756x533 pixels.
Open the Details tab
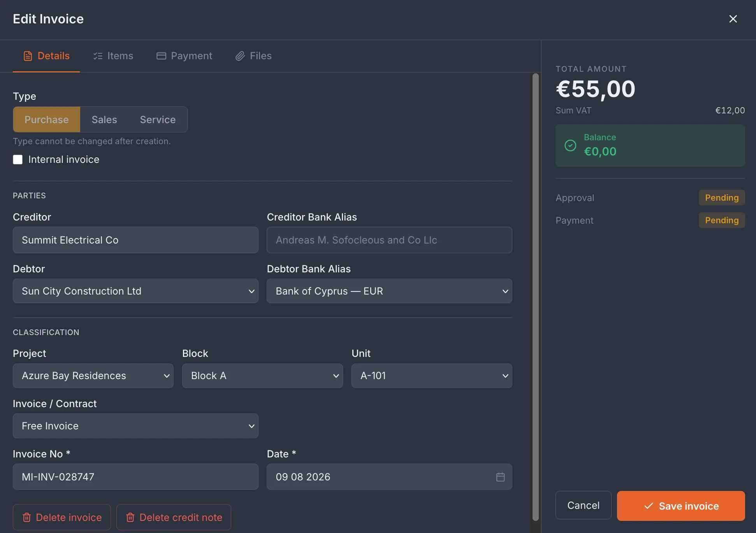(x=46, y=56)
